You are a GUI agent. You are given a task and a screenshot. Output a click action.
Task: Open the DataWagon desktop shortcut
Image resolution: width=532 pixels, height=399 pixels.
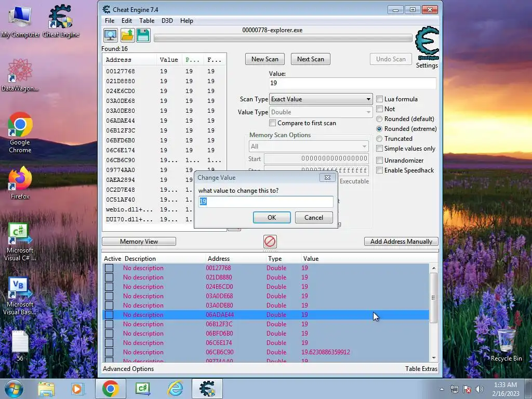point(20,75)
